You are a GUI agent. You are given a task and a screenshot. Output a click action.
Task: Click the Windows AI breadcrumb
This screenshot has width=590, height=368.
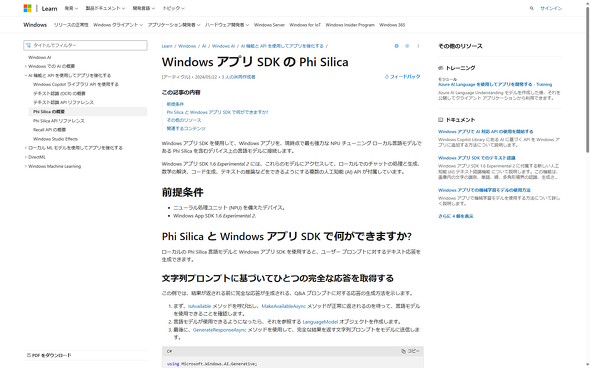(224, 46)
